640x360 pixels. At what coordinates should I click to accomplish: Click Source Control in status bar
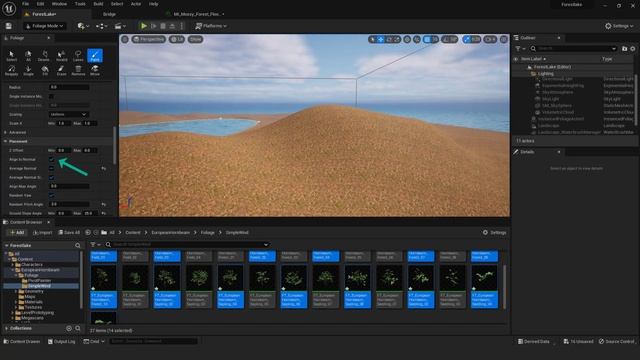coord(617,341)
